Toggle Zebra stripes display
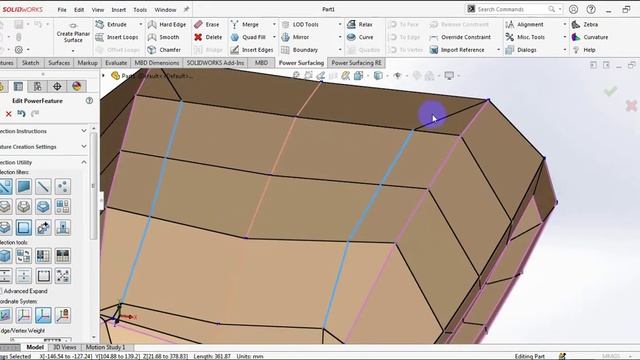 (x=585, y=24)
